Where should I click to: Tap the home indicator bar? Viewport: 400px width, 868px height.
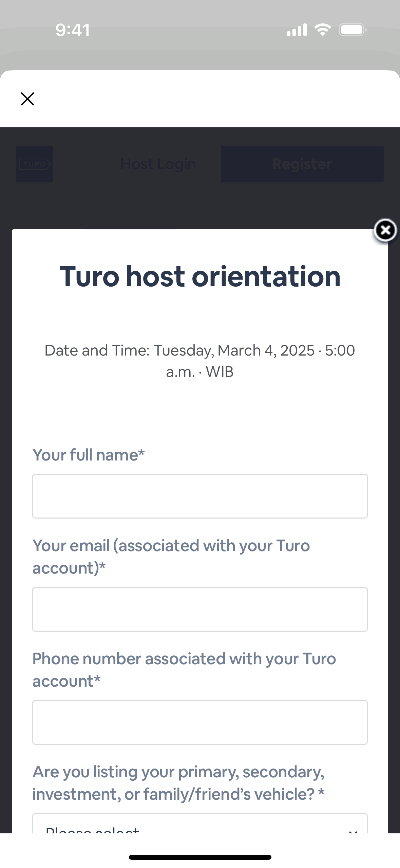[x=200, y=857]
